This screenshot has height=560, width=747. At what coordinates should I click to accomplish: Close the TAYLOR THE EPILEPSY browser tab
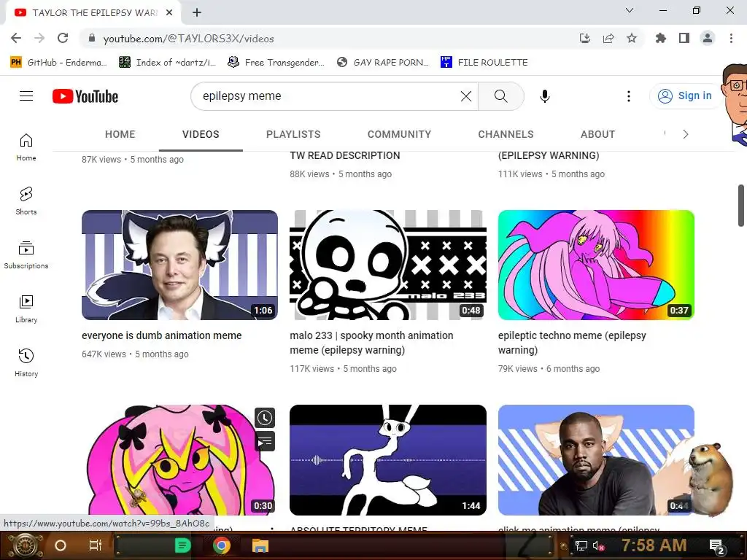coord(169,13)
